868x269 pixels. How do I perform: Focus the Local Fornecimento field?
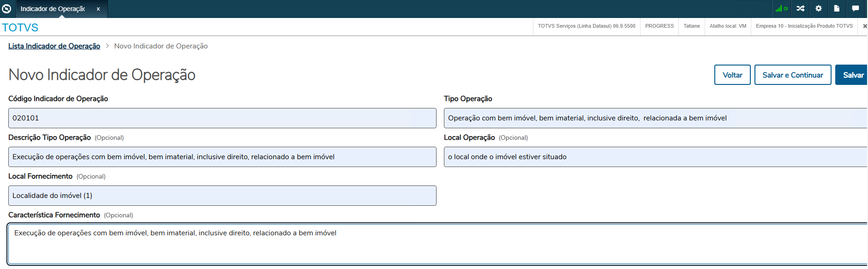click(222, 196)
